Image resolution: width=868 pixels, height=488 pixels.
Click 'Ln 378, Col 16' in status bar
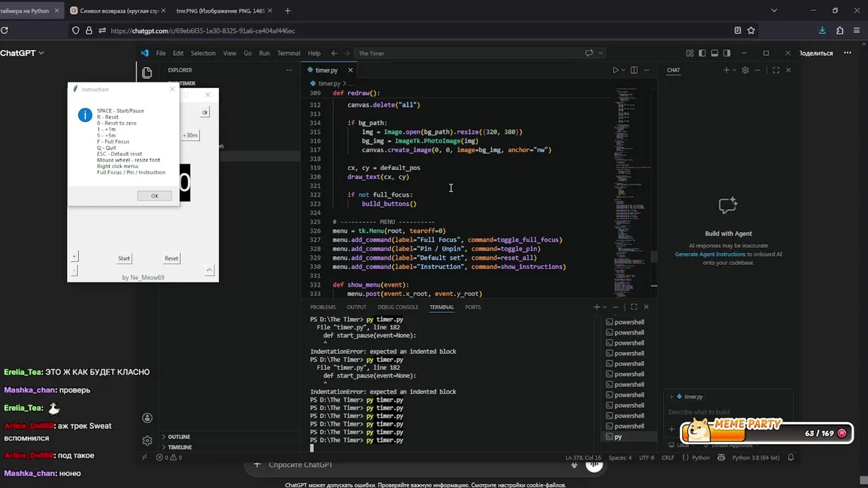(584, 457)
